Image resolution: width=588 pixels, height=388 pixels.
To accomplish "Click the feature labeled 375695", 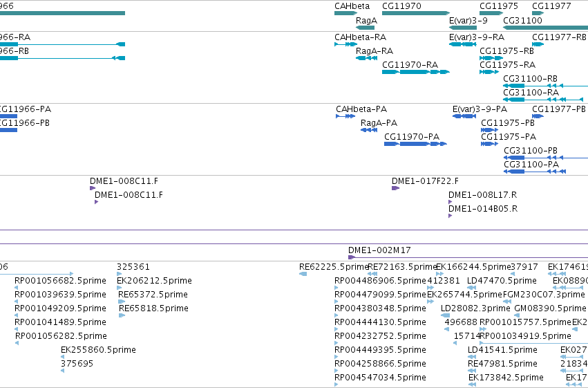I will point(63,371).
